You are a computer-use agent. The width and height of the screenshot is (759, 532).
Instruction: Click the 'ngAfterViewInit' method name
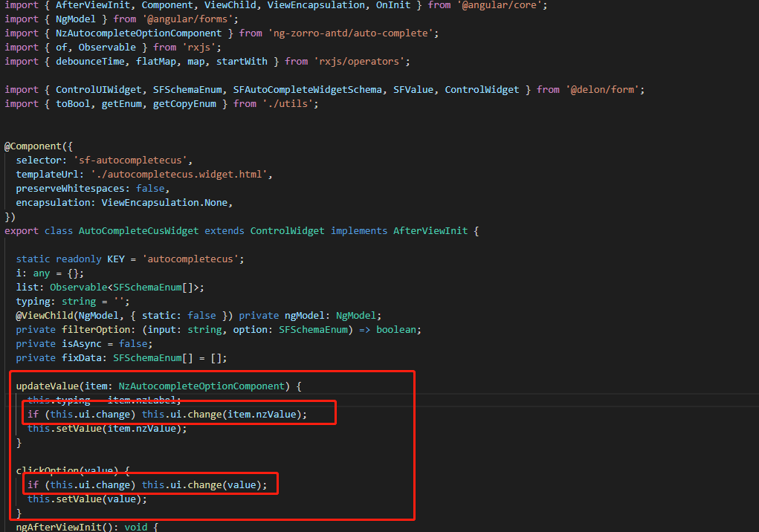tap(59, 527)
